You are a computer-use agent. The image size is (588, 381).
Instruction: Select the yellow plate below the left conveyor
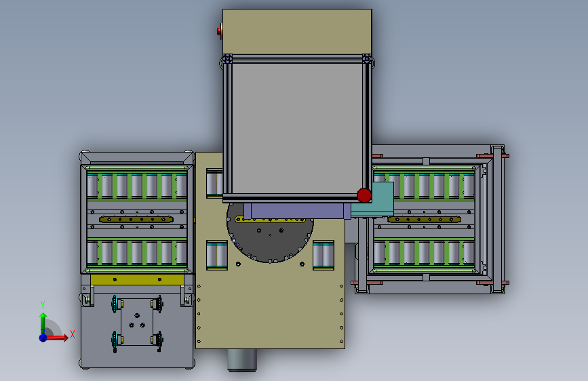137,279
